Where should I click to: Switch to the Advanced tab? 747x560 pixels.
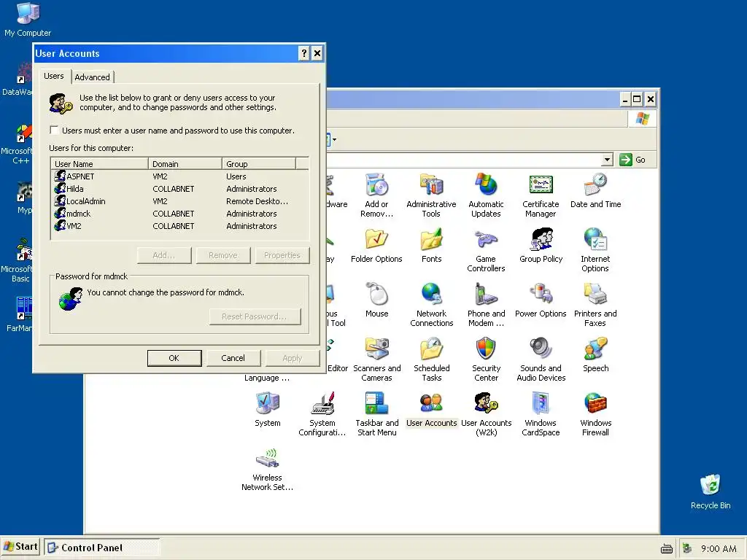92,77
